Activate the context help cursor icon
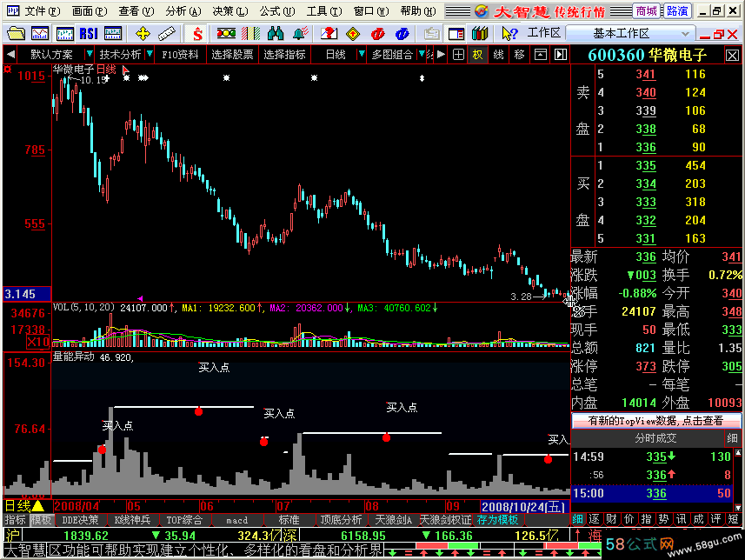 [509, 34]
